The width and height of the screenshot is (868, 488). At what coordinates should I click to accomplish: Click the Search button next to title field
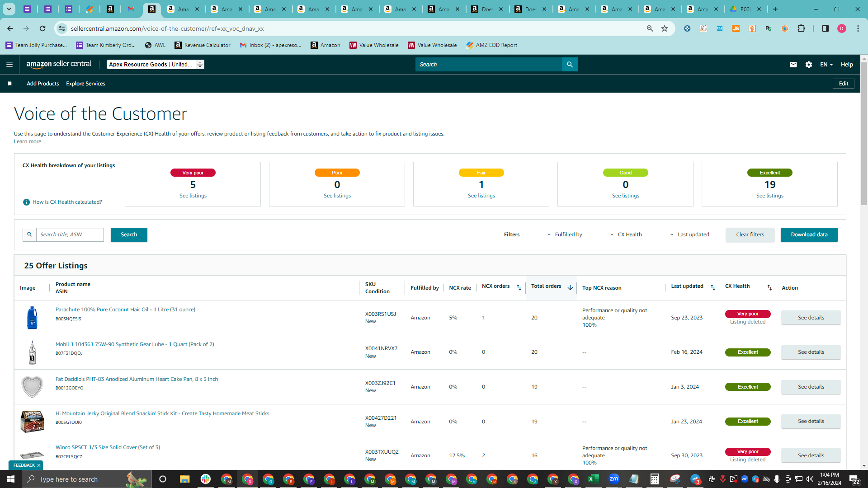[129, 235]
